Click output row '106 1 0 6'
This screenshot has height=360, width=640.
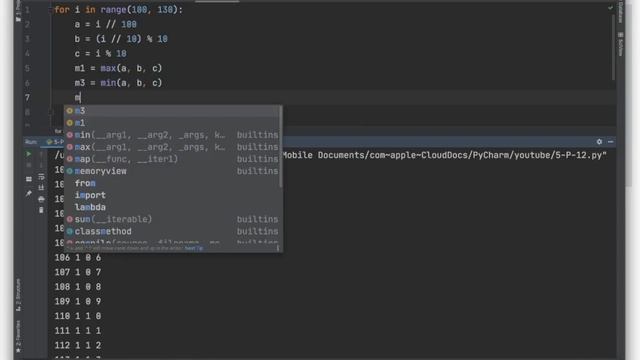pos(78,258)
